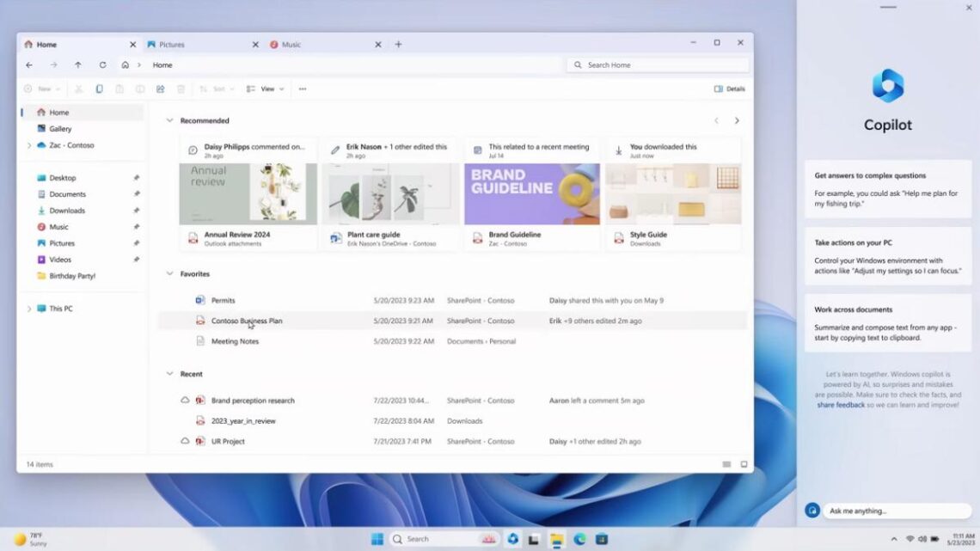
Task: Open the Brand Guideline thumbnail
Action: (532, 193)
